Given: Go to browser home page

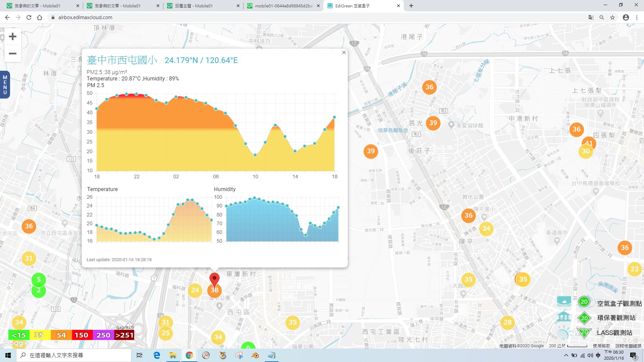Looking at the screenshot, I should tap(40, 17).
